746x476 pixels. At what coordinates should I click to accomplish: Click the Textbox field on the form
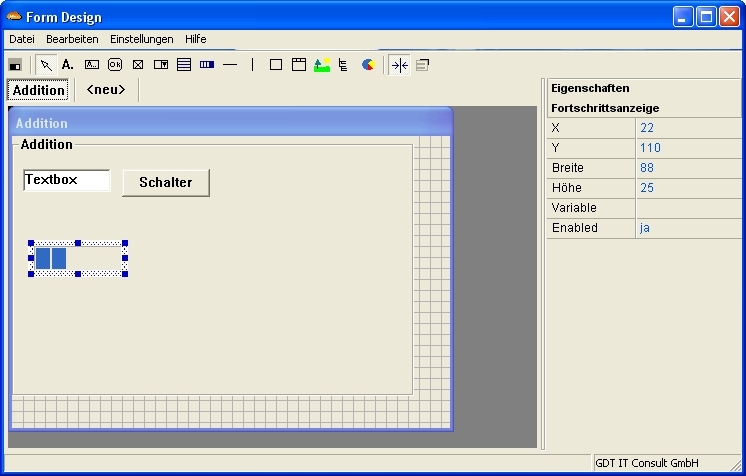(x=67, y=181)
